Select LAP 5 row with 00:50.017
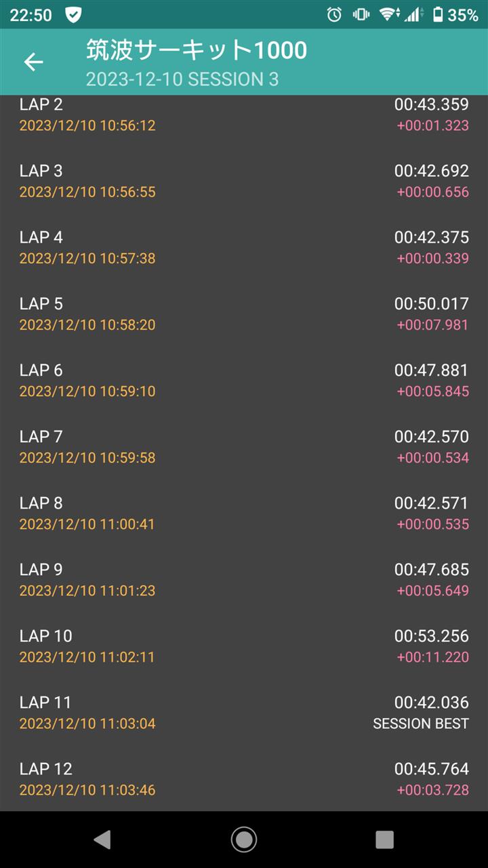 (x=244, y=313)
